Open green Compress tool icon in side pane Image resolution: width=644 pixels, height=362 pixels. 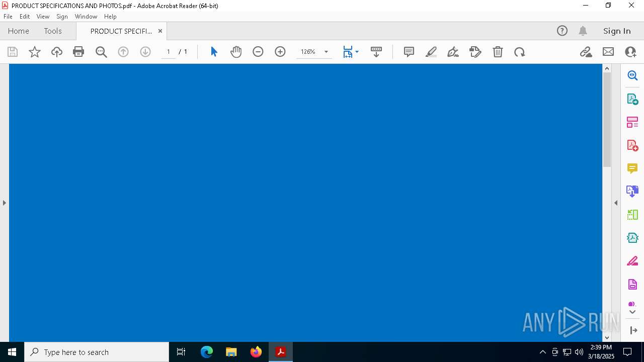tap(632, 215)
